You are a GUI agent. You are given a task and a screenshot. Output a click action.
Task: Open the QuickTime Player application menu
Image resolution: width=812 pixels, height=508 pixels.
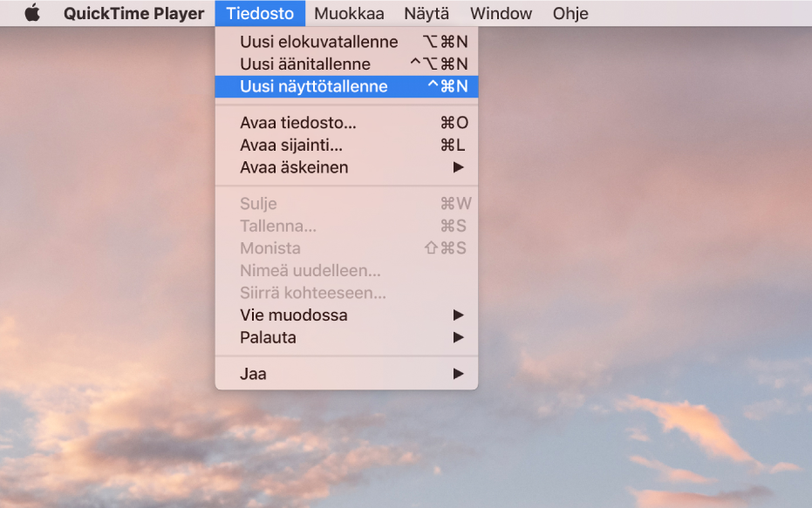point(133,13)
